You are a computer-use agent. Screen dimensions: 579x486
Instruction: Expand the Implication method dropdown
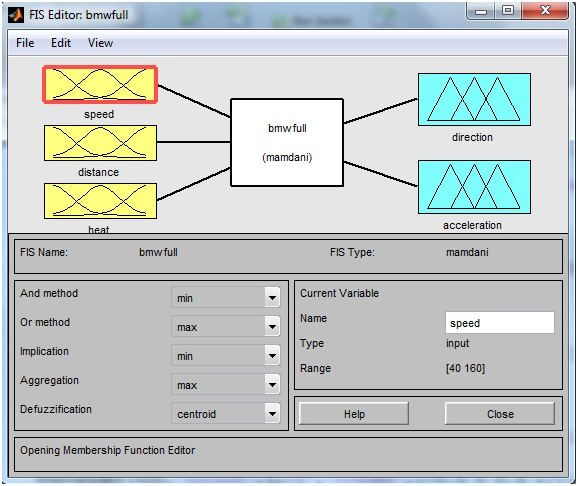(x=226, y=355)
